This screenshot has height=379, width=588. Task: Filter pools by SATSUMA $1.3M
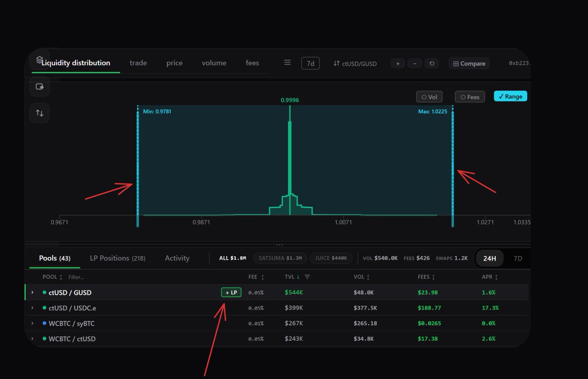[x=280, y=258]
